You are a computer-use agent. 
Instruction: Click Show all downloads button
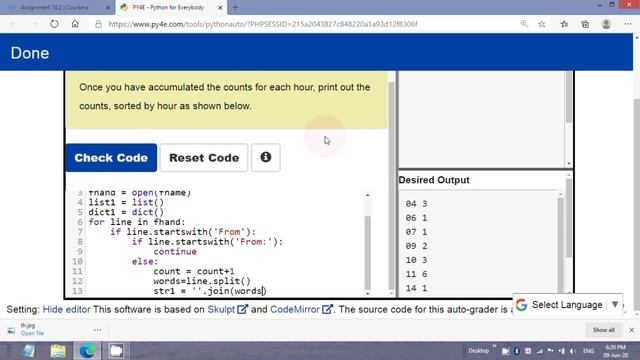tap(603, 330)
